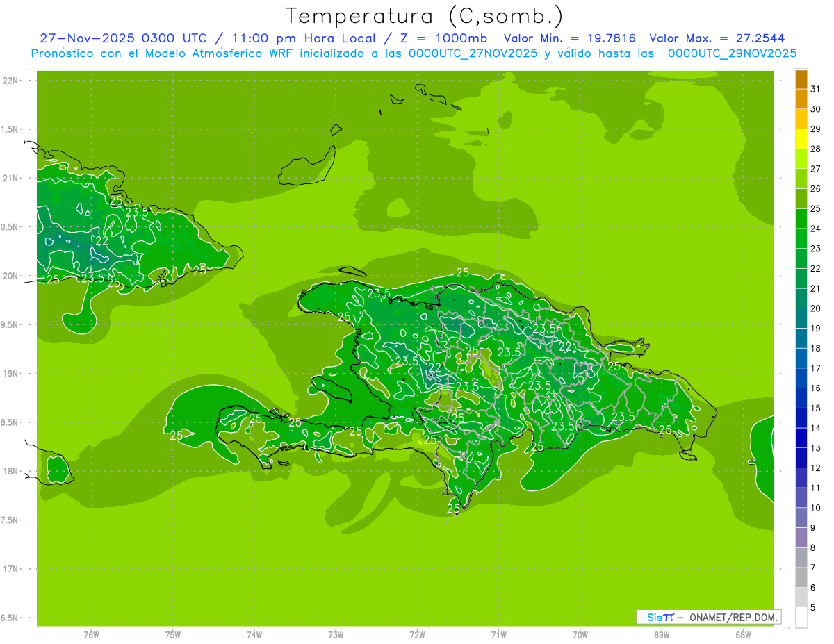Select the purple legend swatch between 9 and 10

coord(801,518)
